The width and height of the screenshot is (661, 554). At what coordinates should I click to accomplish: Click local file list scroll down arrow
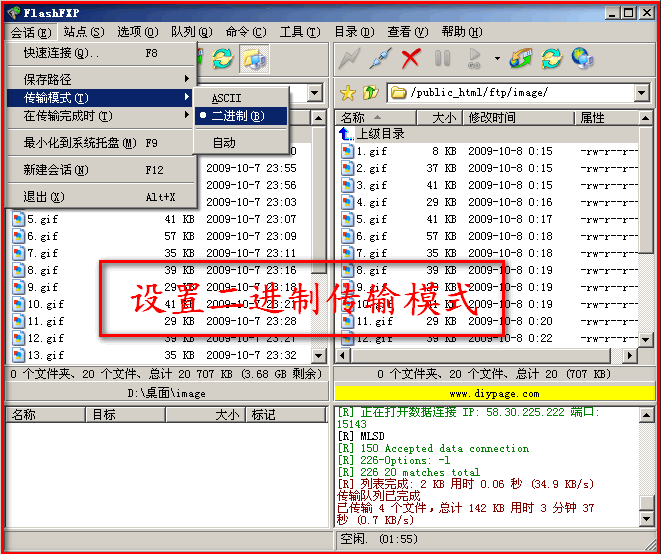point(319,355)
